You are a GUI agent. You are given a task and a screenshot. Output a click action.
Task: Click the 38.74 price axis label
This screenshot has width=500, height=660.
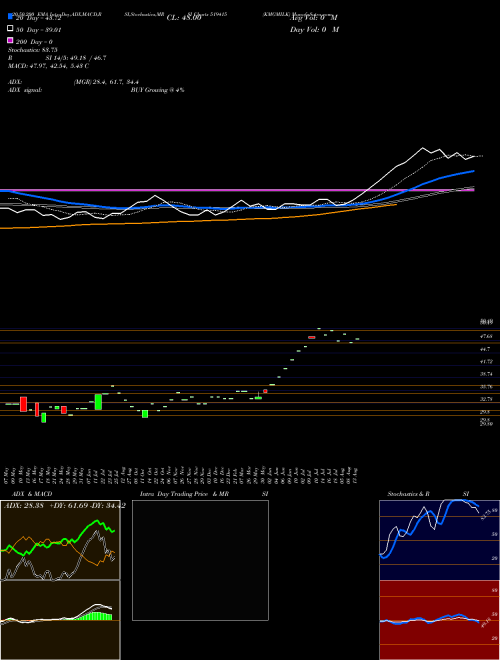[x=487, y=374]
